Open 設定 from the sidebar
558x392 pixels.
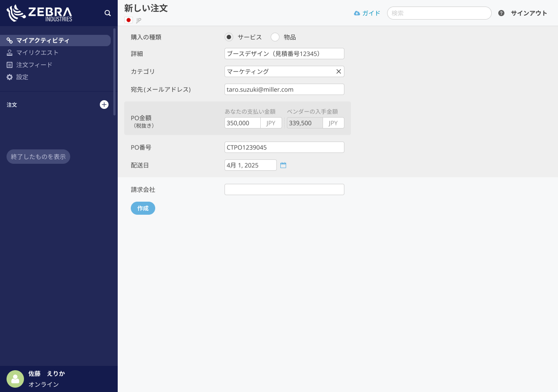(x=22, y=77)
